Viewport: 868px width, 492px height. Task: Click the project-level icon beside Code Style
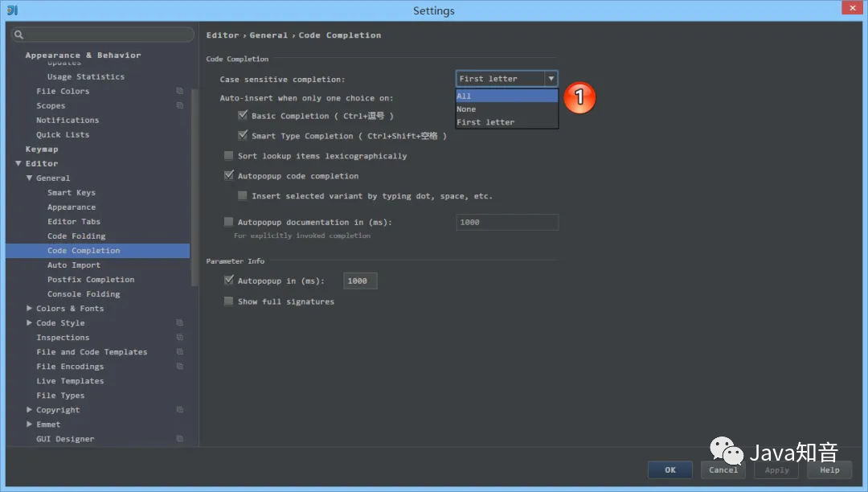[x=180, y=322]
